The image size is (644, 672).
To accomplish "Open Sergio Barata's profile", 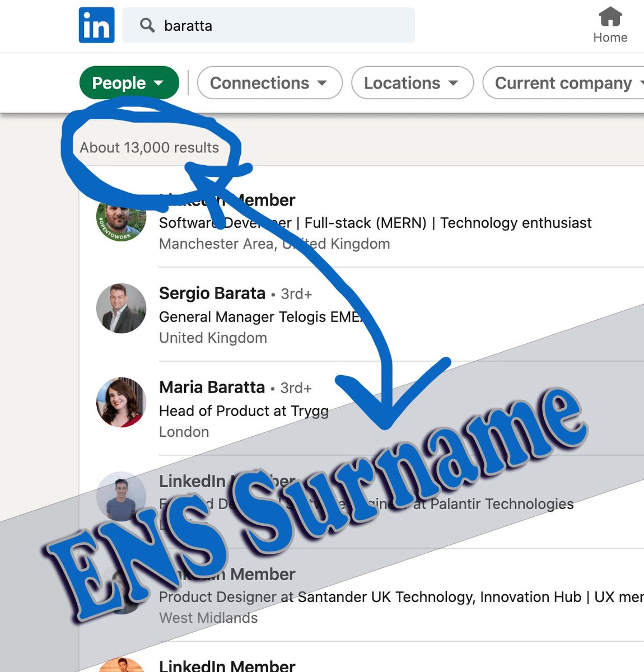I will 212,293.
